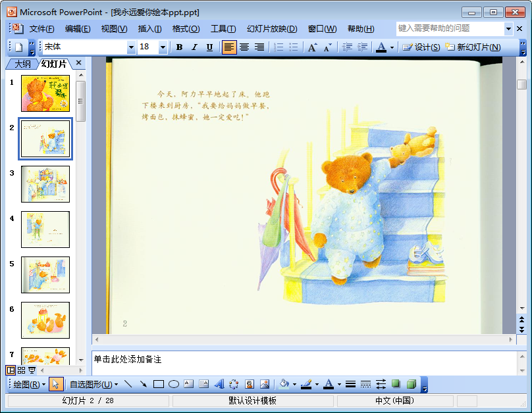This screenshot has width=532, height=413.
Task: Click the New document icon
Action: (x=18, y=47)
